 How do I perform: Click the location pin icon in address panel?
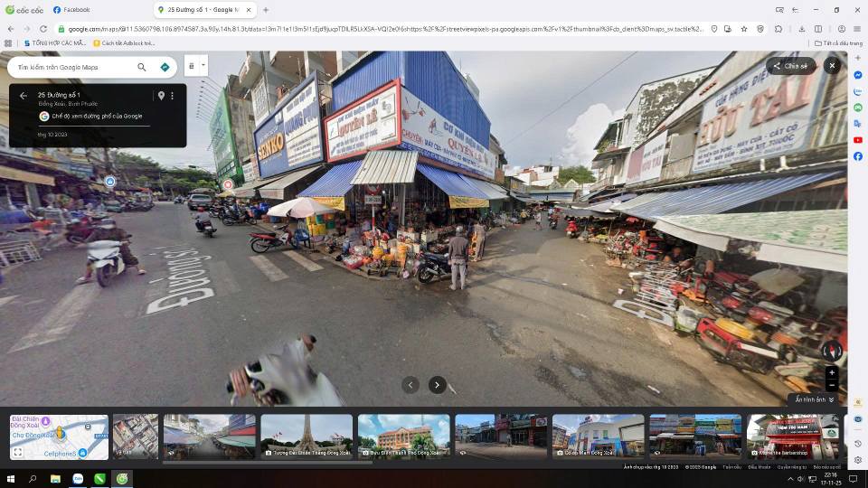point(161,96)
